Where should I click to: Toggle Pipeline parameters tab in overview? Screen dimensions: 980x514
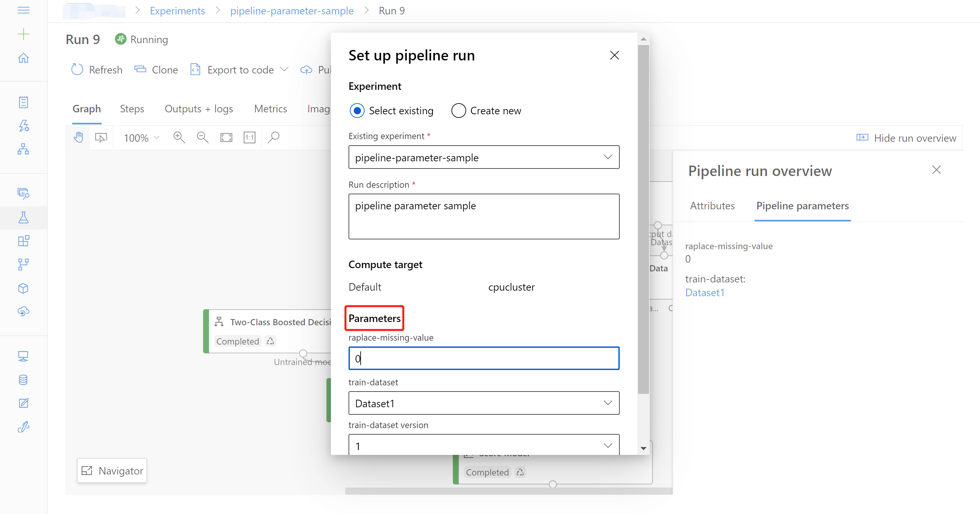[802, 206]
